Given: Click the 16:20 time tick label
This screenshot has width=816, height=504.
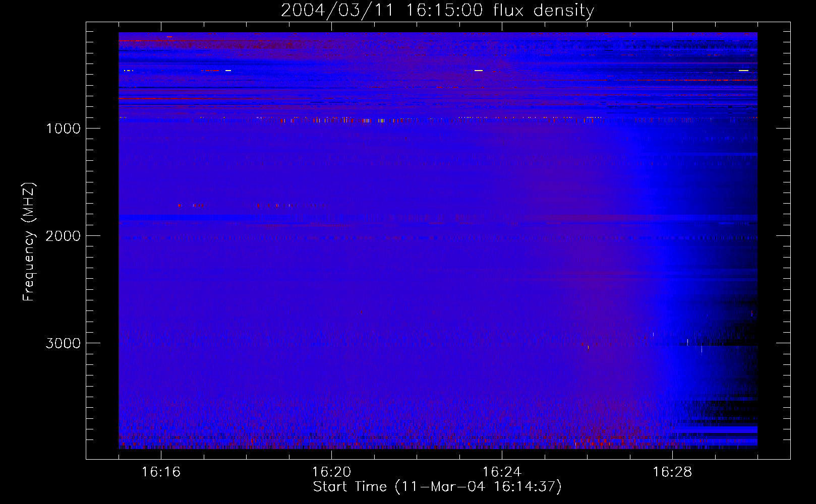Looking at the screenshot, I should [x=331, y=472].
